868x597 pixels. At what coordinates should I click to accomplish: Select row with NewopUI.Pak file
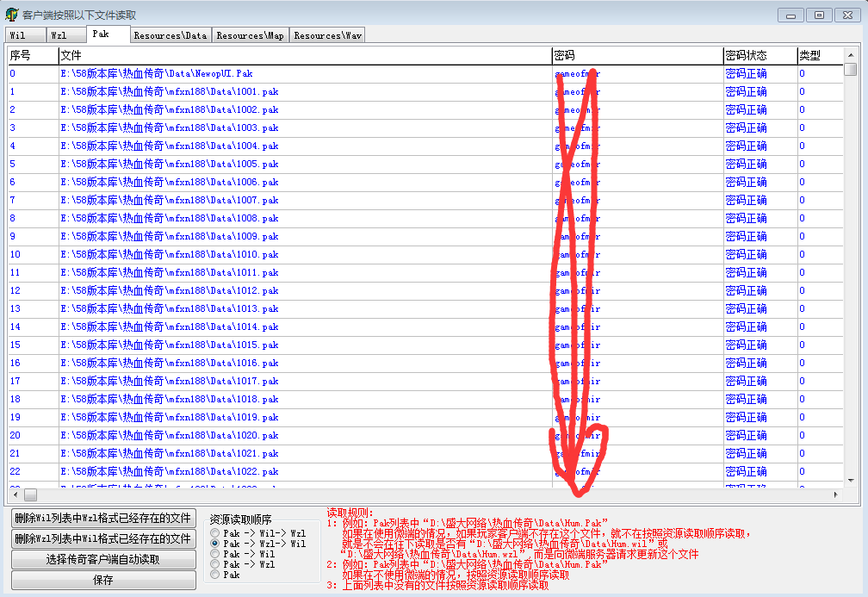point(425,74)
